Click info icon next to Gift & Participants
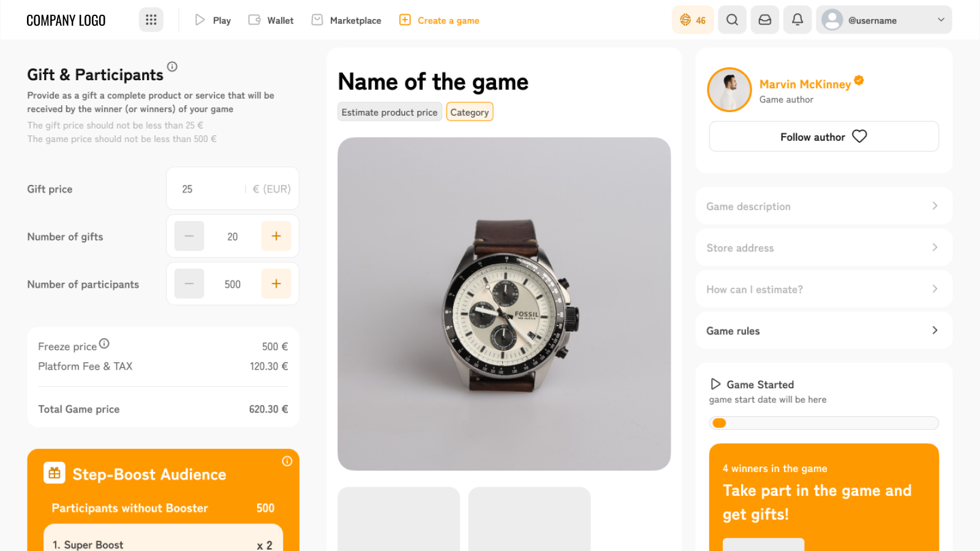980x551 pixels. pyautogui.click(x=172, y=67)
